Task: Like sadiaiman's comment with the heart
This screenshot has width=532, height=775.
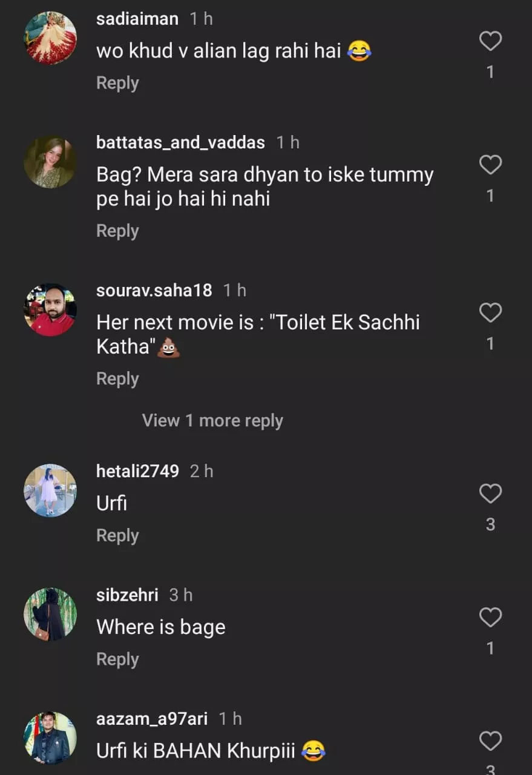Action: [490, 41]
